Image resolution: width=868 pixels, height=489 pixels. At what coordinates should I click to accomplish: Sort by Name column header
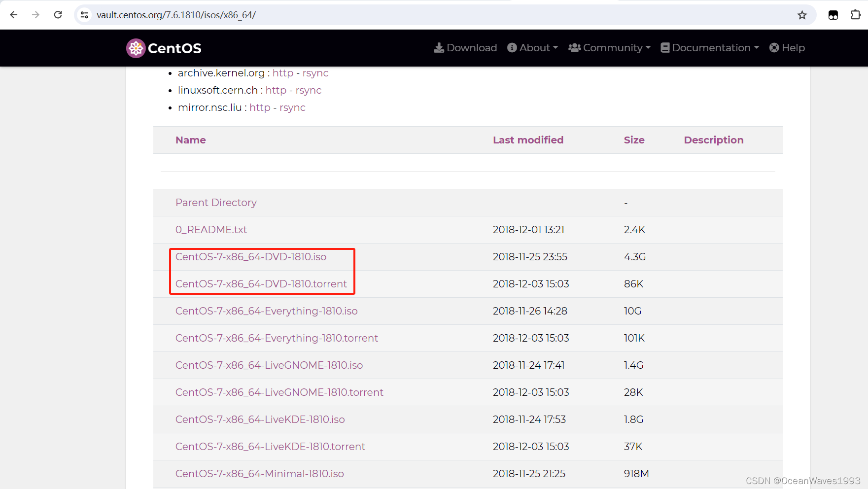coord(191,140)
